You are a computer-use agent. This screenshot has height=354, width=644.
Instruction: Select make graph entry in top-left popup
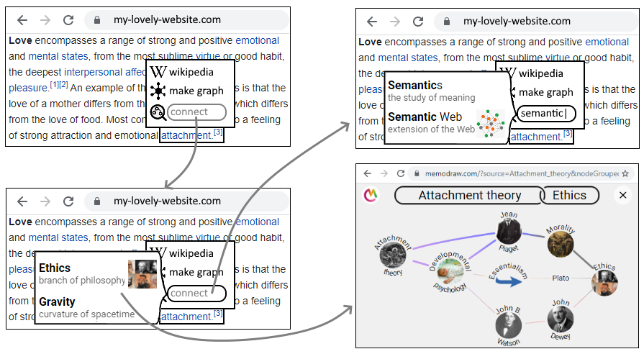[196, 91]
